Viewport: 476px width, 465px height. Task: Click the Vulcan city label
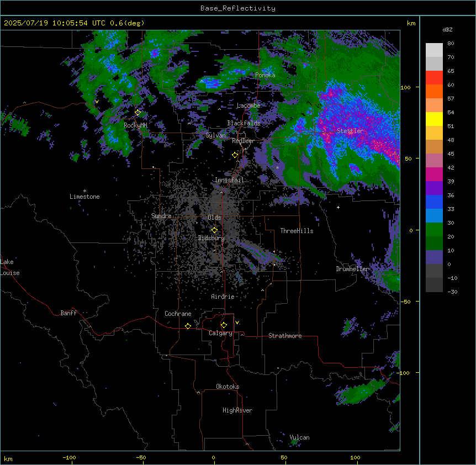299,437
